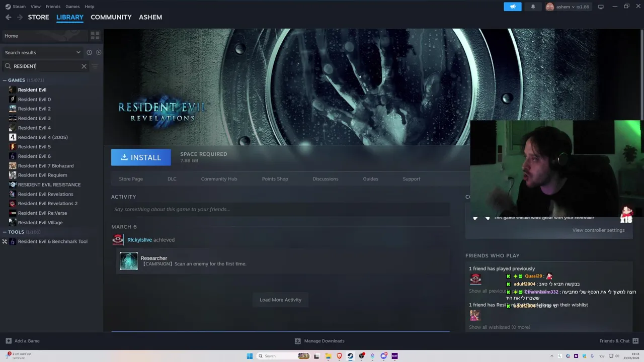The width and height of the screenshot is (644, 362).
Task: Open the ashem account dropdown
Action: tap(568, 7)
